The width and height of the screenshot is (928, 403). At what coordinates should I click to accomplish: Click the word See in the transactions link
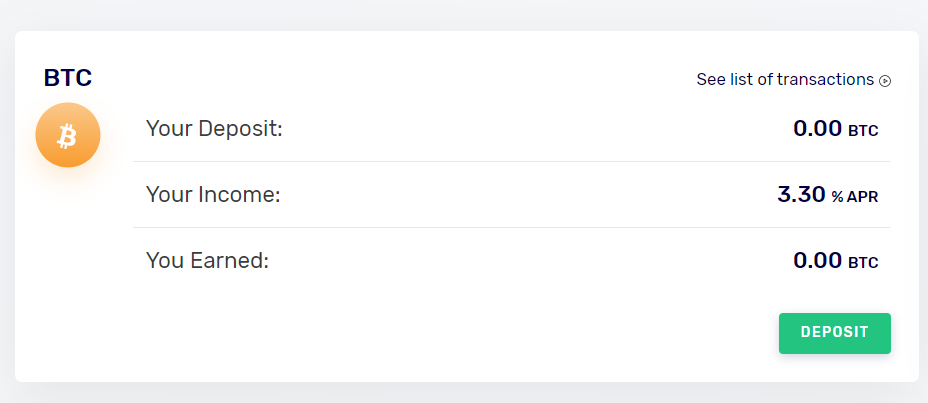coord(711,80)
